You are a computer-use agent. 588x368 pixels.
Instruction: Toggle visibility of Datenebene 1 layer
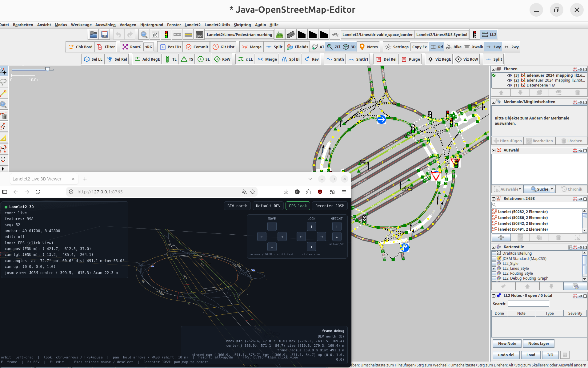pyautogui.click(x=510, y=85)
